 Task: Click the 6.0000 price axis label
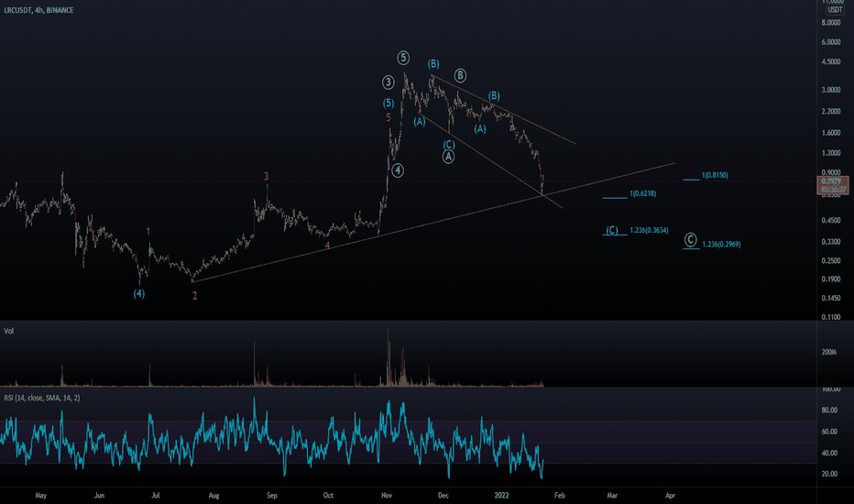(831, 42)
